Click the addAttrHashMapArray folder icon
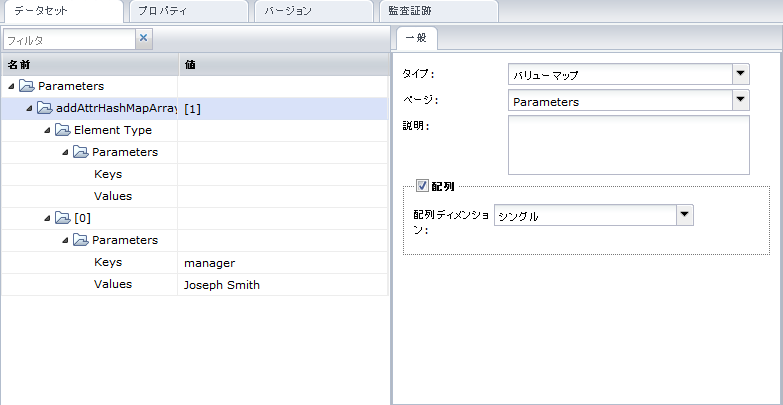The image size is (783, 405). click(45, 109)
